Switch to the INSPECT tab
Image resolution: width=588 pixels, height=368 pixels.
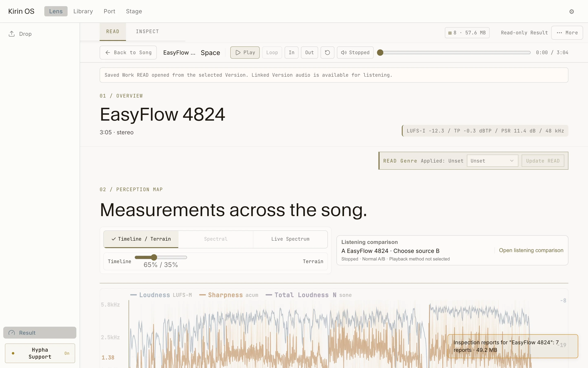coord(147,32)
